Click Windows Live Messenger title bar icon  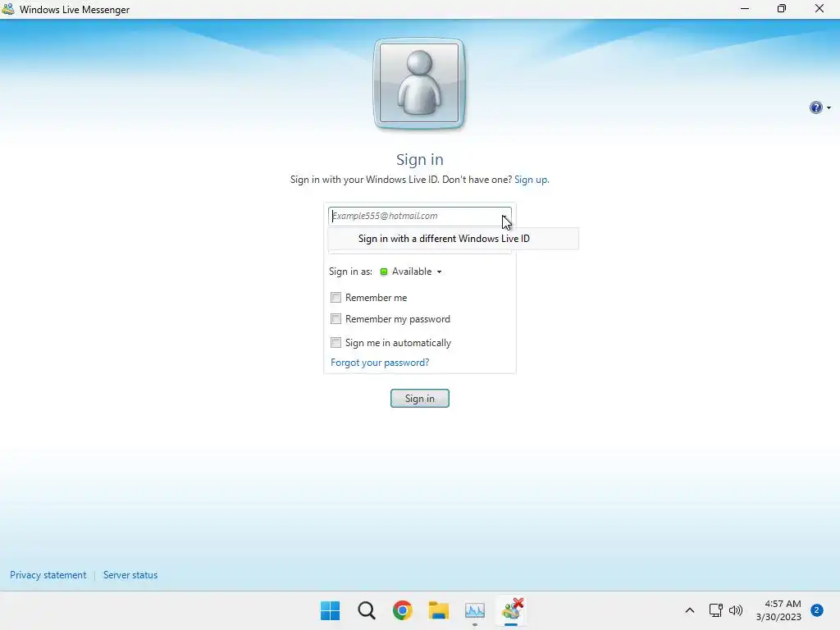click(x=8, y=9)
